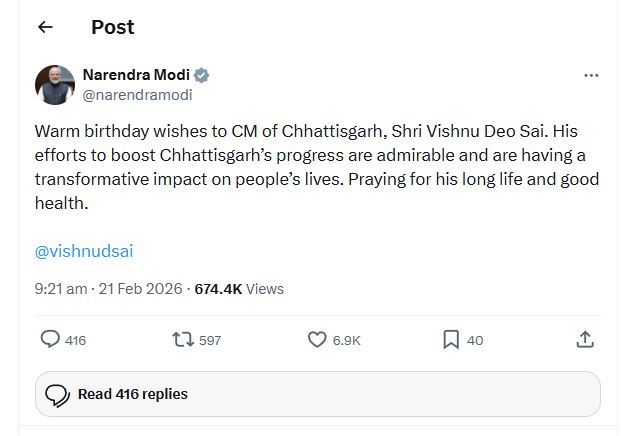Viewport: 621px width, 436px height.
Task: Open the three-dot more options menu
Action: (x=591, y=76)
